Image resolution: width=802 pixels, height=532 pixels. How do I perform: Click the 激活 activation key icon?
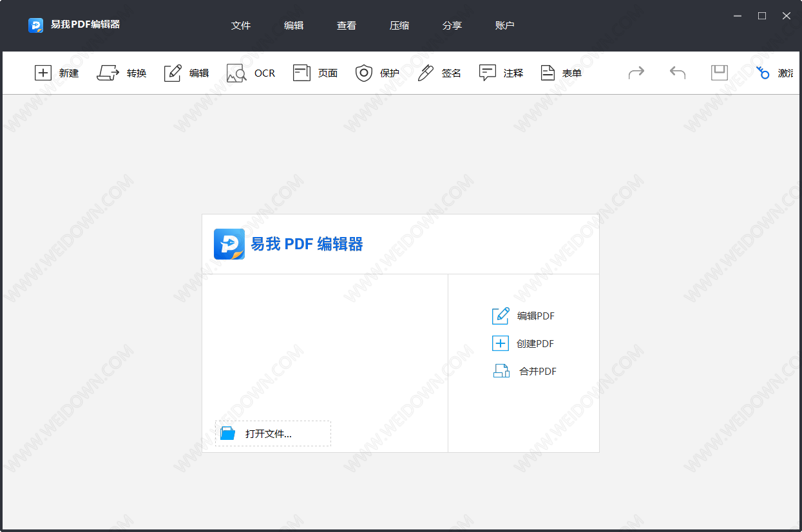click(x=763, y=73)
